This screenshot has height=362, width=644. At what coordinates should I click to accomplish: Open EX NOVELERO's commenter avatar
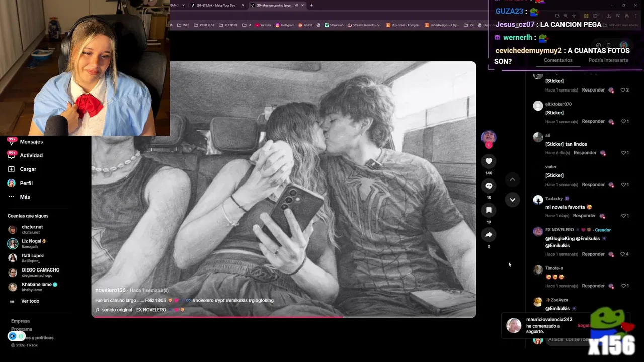pyautogui.click(x=538, y=232)
